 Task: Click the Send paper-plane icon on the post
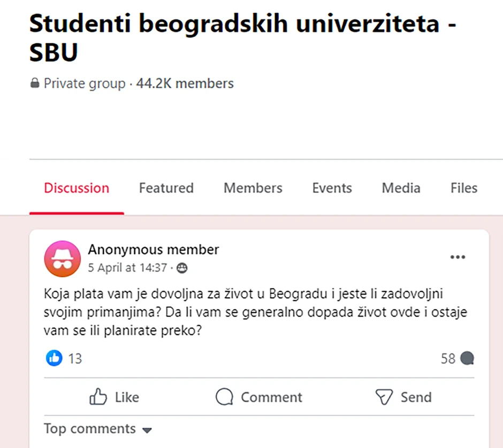tap(383, 397)
